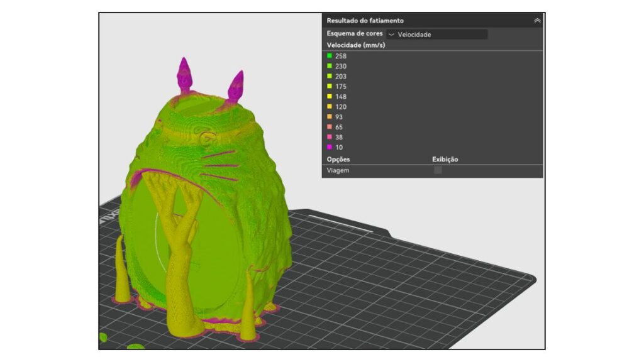The image size is (644, 362).
Task: Click the 93 mm/s orange swatch
Action: pos(330,116)
